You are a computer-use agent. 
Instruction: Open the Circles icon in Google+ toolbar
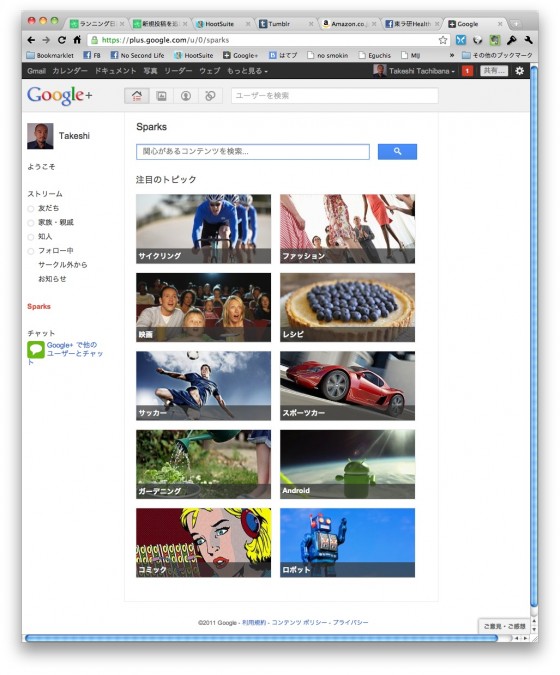(210, 96)
